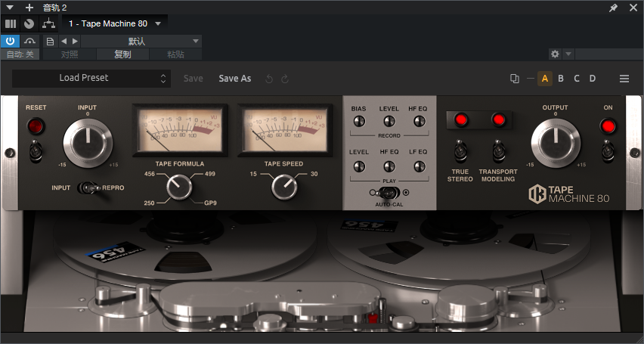
Task: Click the TAPE SPEED selector knob
Action: 284,187
